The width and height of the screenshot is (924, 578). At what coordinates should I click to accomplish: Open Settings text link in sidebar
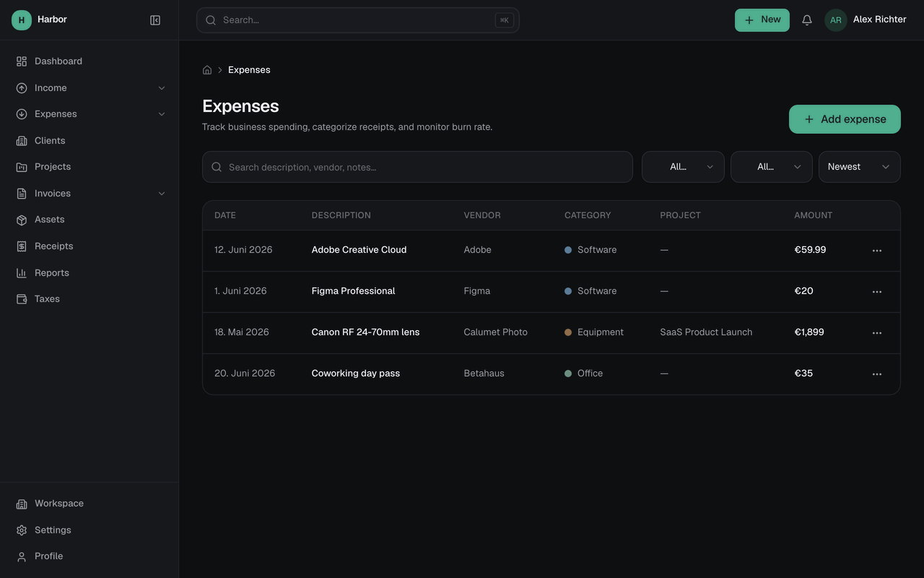[x=53, y=530]
